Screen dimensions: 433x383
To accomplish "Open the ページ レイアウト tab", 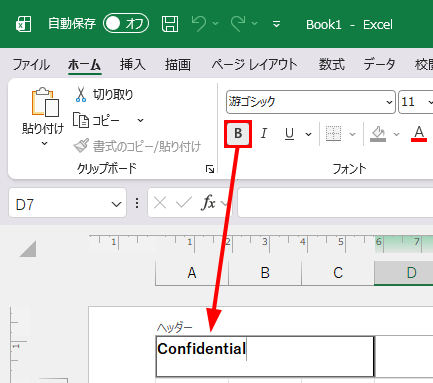I will coord(254,64).
